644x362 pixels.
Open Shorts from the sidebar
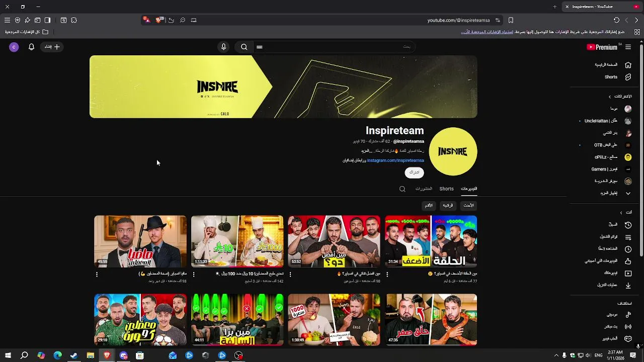pyautogui.click(x=617, y=77)
